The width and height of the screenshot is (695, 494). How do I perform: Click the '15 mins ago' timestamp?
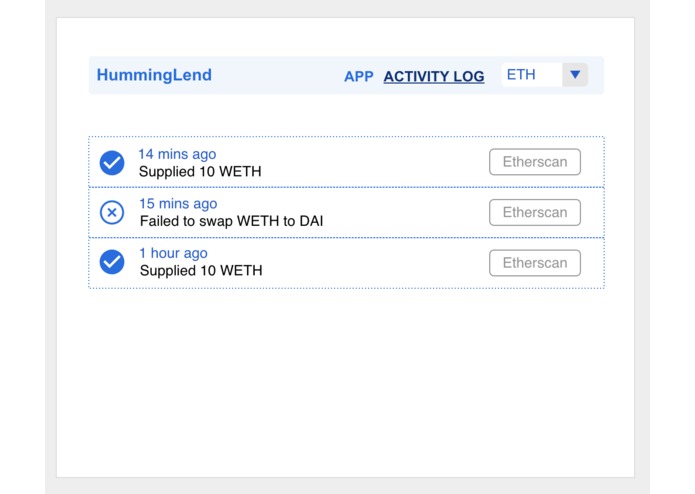178,203
